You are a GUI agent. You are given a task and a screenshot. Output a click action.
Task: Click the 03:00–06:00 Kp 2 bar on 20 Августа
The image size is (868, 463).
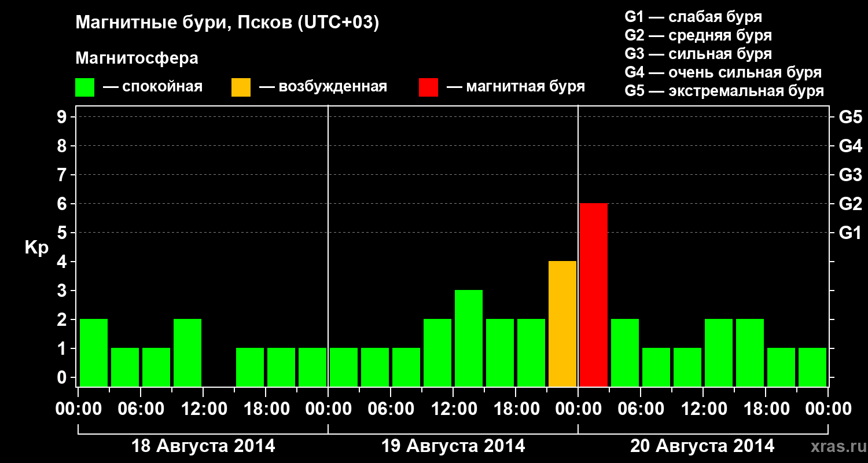click(x=625, y=353)
